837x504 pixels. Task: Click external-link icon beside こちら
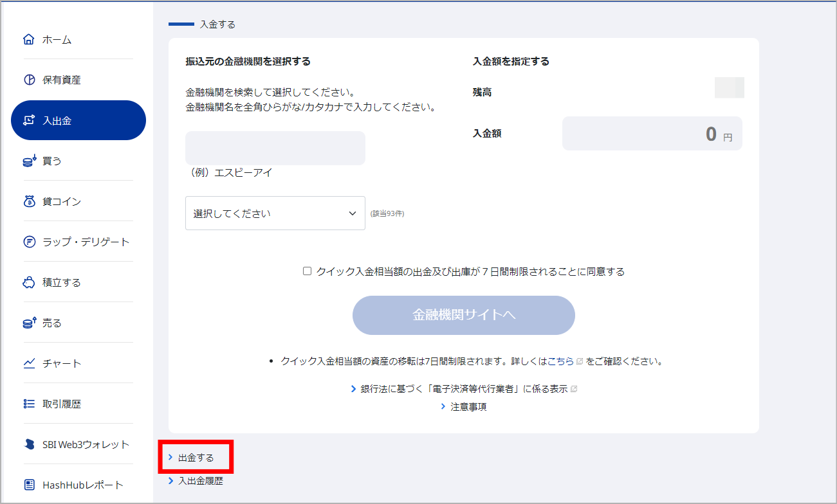point(580,361)
